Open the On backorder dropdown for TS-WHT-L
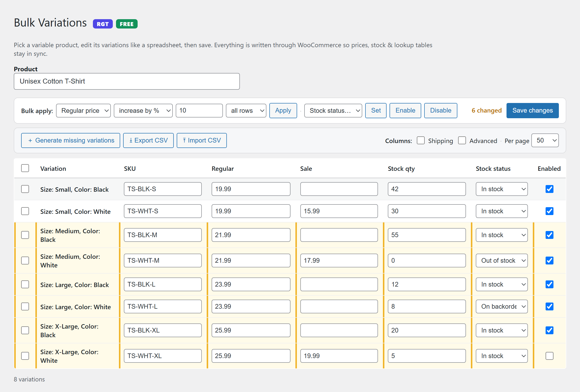Screen dimensions: 580x392 [502, 306]
